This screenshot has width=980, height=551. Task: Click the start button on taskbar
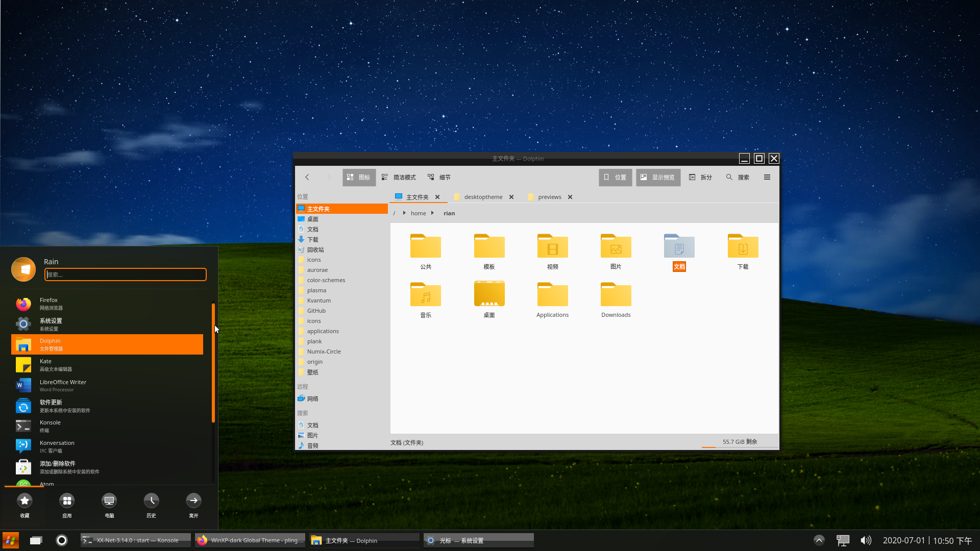[x=11, y=540]
